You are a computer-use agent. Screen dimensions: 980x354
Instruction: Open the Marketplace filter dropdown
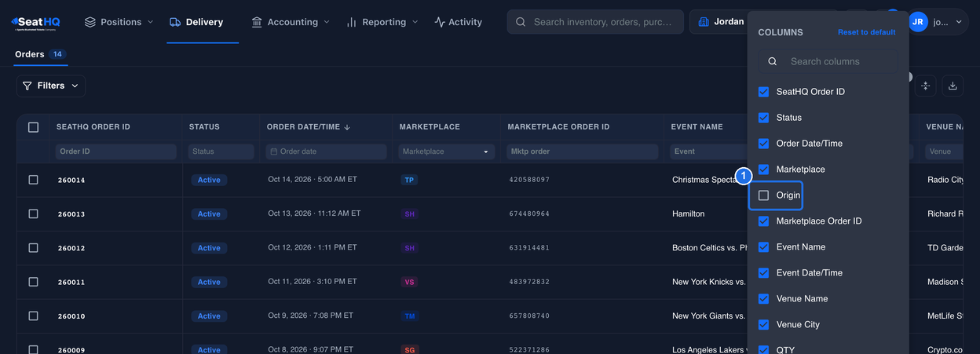click(x=447, y=151)
